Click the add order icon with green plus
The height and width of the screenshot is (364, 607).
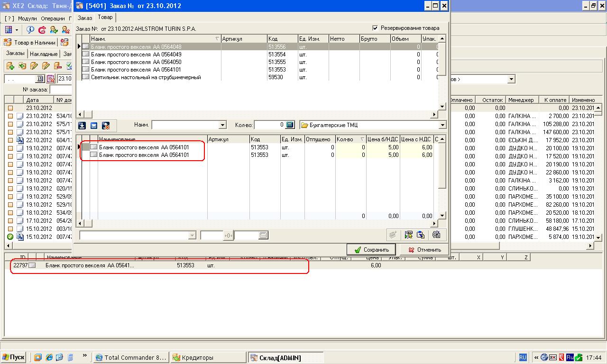click(10, 66)
